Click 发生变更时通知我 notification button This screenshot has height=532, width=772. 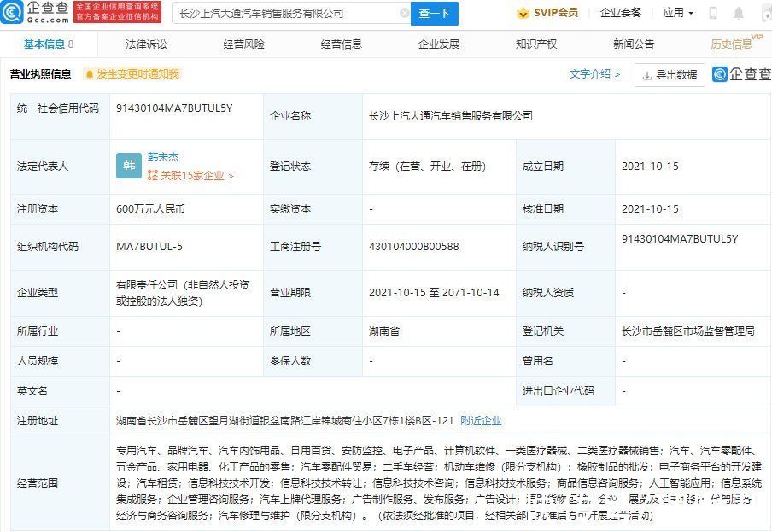(x=132, y=74)
